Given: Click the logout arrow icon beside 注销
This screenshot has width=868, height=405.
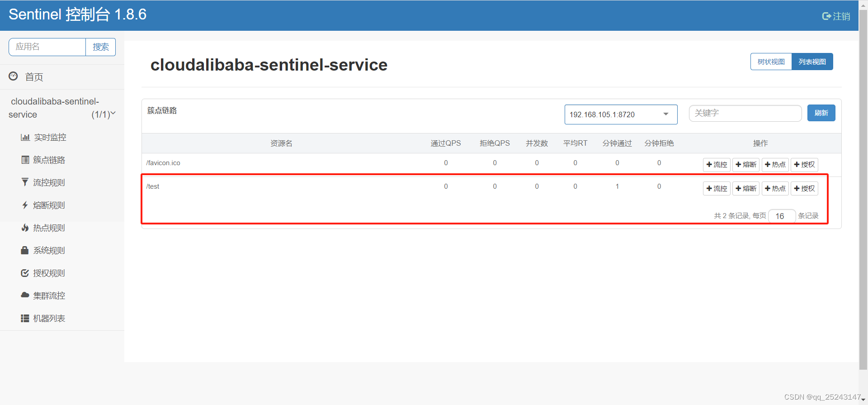Looking at the screenshot, I should coord(826,16).
